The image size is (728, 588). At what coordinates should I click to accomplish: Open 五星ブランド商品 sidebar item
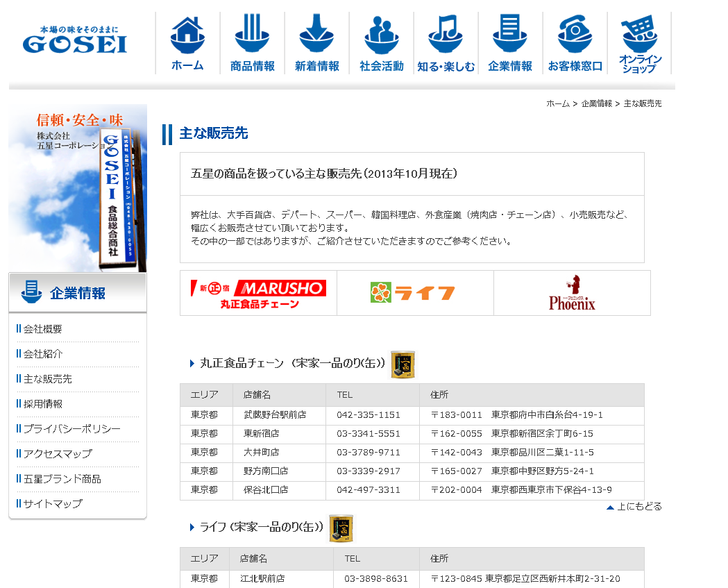coord(62,479)
